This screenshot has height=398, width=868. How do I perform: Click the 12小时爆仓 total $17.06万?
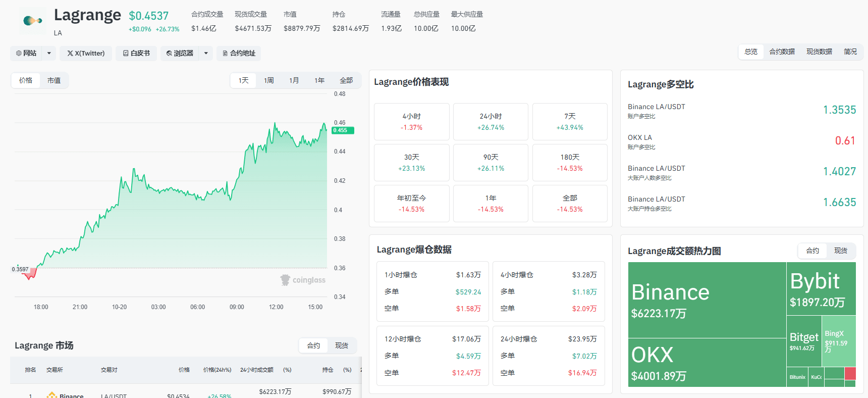pos(466,339)
